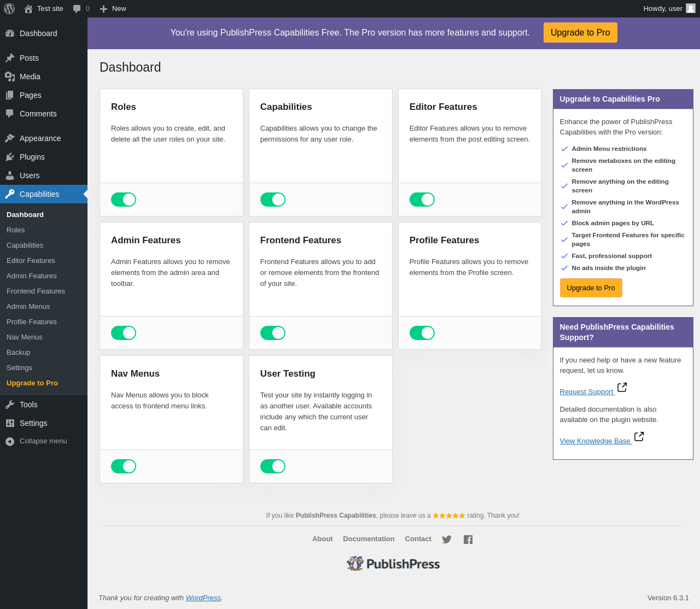
Task: Click the external link icon beside Request Support
Action: [622, 388]
